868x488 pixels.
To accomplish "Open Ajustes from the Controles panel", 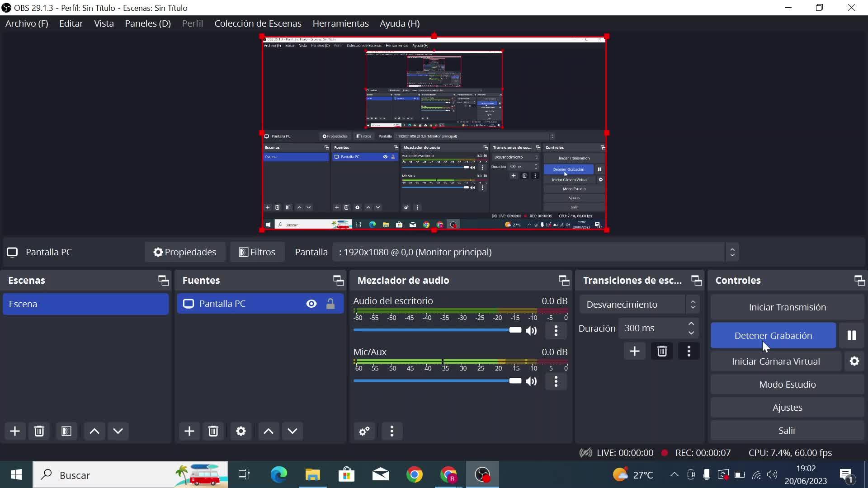I will (x=787, y=408).
